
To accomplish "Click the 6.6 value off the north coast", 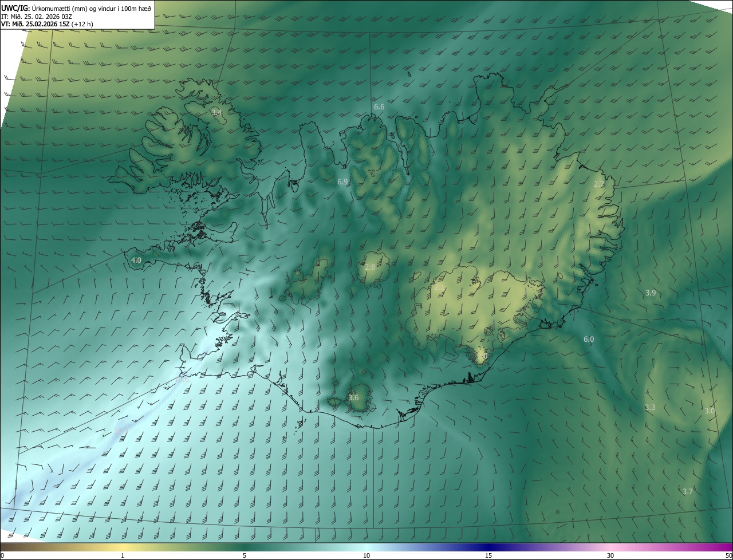I will pyautogui.click(x=379, y=107).
